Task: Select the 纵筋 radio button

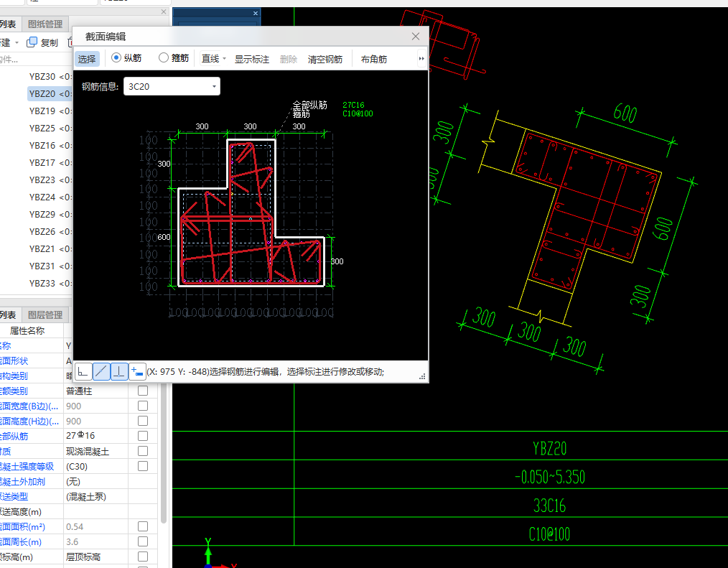Action: [116, 57]
